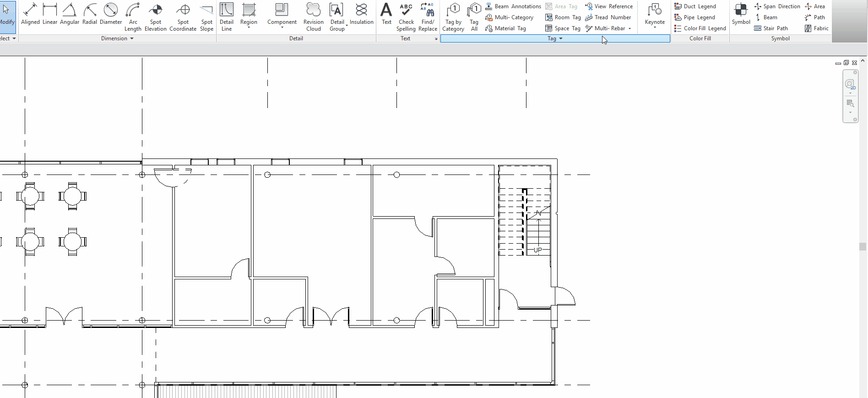Viewport: 868px width, 398px height.
Task: Pick the Radial dimension tool
Action: (x=90, y=14)
